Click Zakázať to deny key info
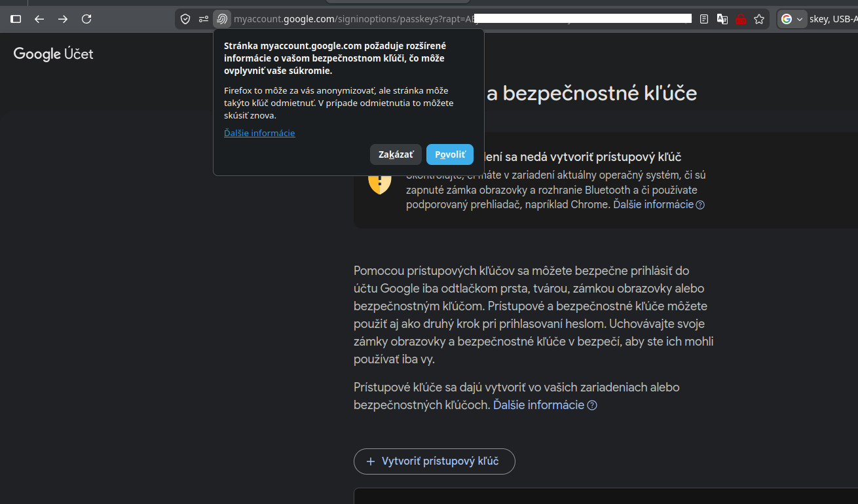The image size is (858, 504). click(x=396, y=154)
